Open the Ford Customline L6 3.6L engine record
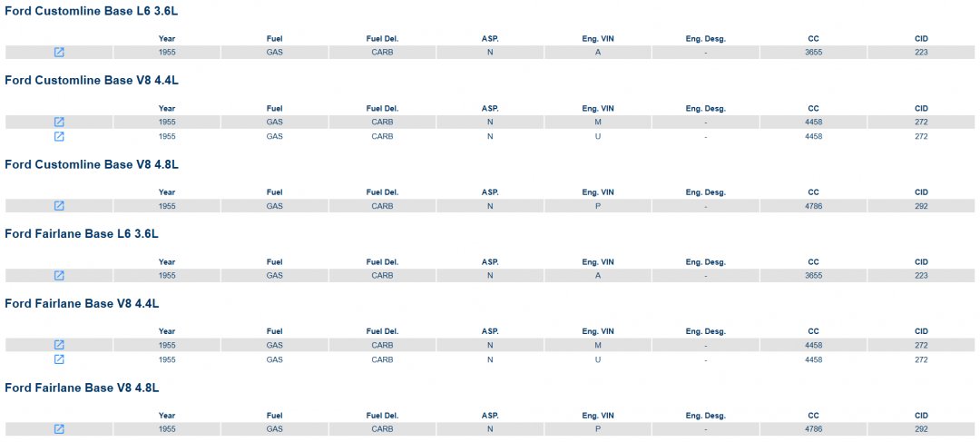 59,53
